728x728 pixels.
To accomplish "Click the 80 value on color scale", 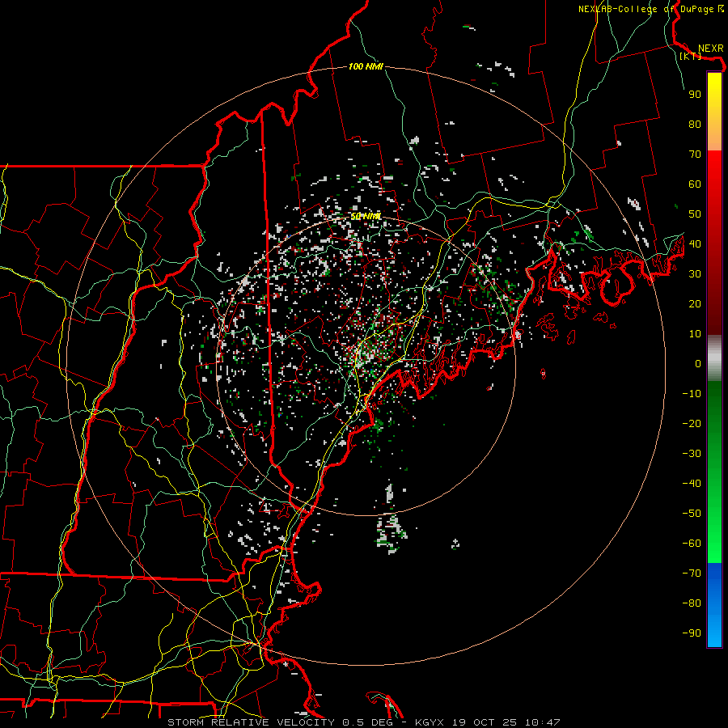I will point(695,124).
